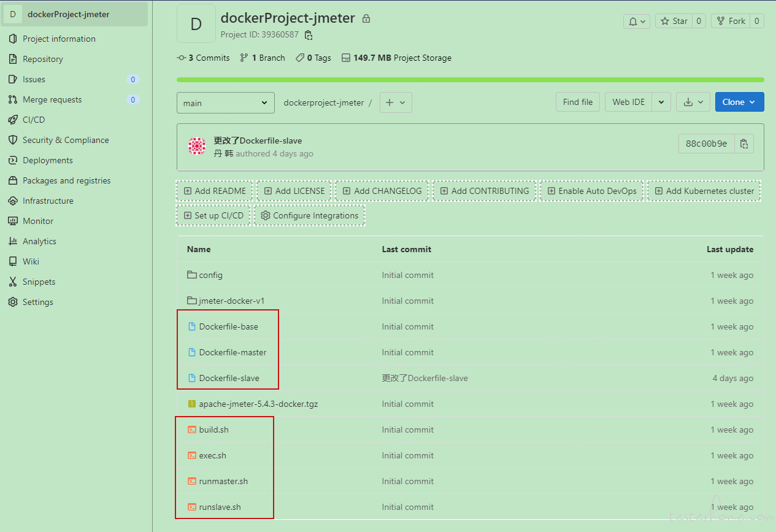Click Enable Auto DevOps button

(x=592, y=191)
